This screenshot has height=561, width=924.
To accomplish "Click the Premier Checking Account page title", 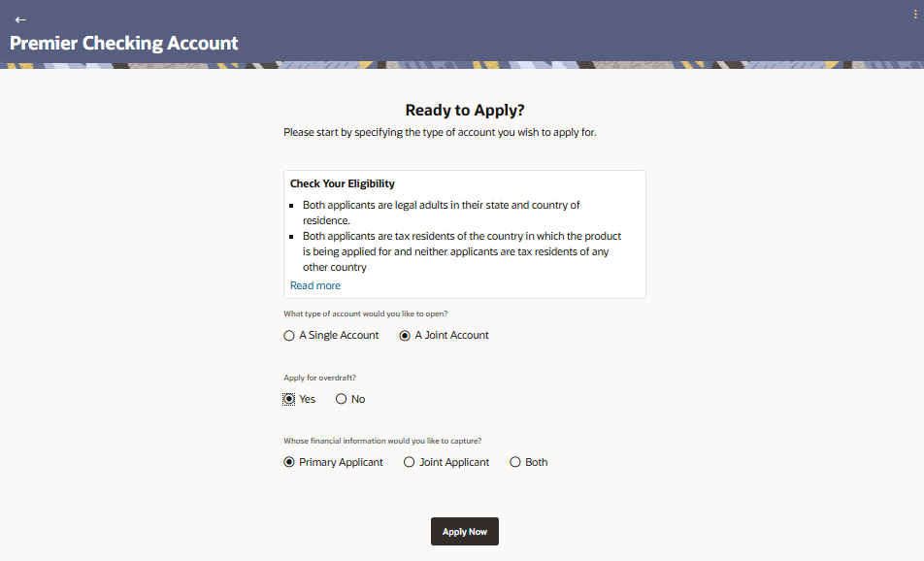I will 124,43.
